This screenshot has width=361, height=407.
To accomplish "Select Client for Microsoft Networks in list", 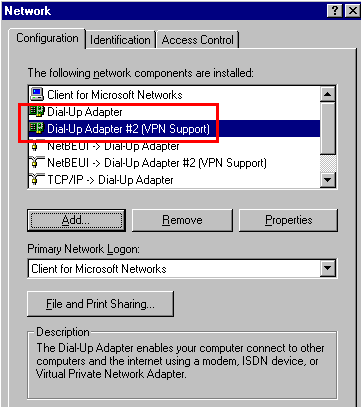I will coord(114,95).
